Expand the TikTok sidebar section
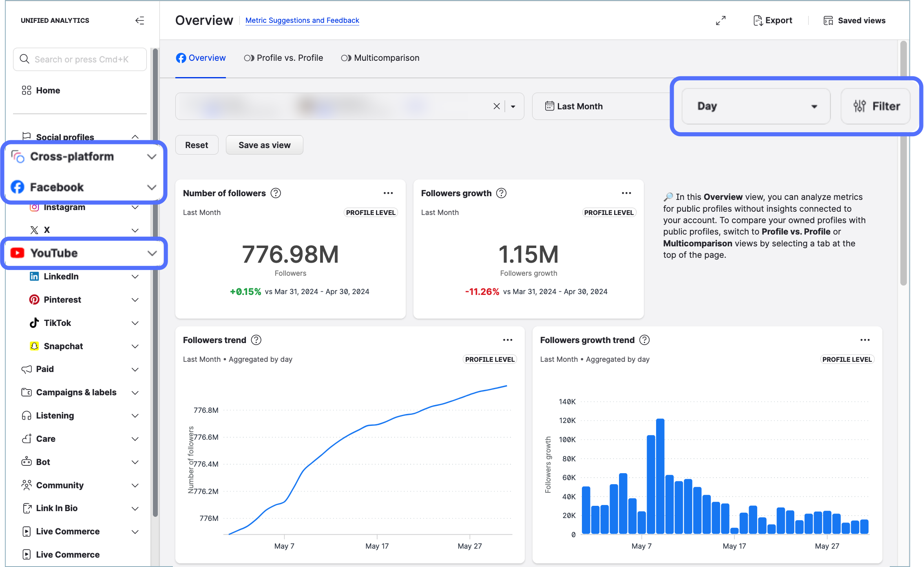The height and width of the screenshot is (567, 924). point(135,323)
